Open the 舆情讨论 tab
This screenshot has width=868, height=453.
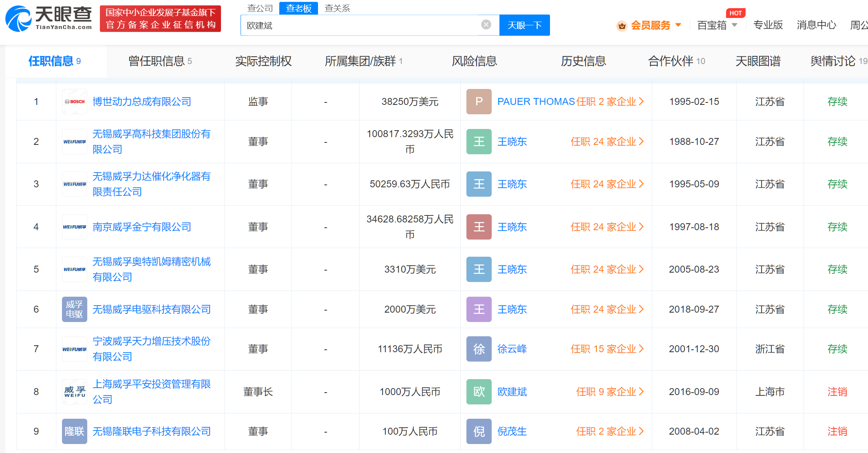[x=839, y=61]
